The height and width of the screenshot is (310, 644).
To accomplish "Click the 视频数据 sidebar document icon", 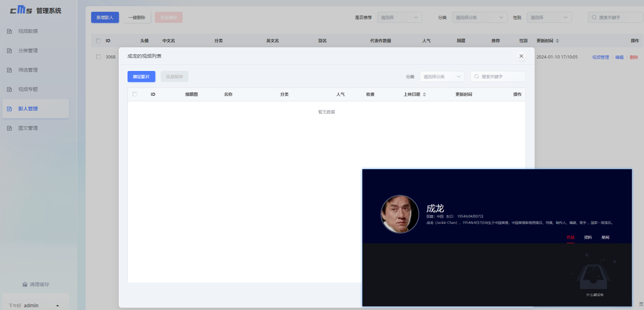I will (x=9, y=31).
